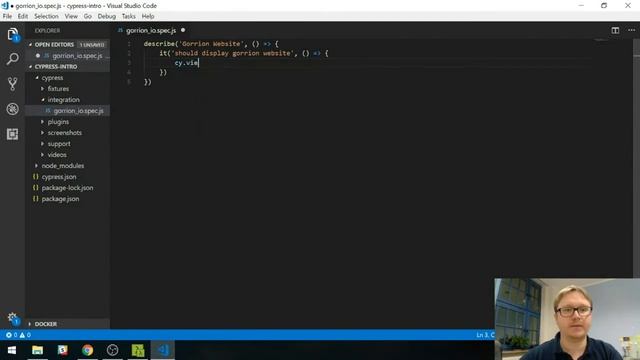640x360 pixels.
Task: Expand the plugins folder
Action: (42, 122)
